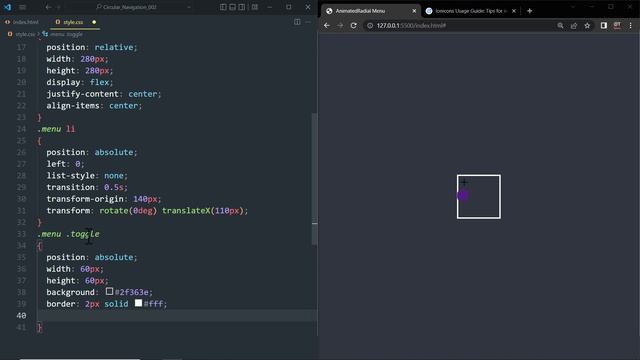Toggle the bottom panel layout icon
The image size is (640, 360).
coord(232,7)
